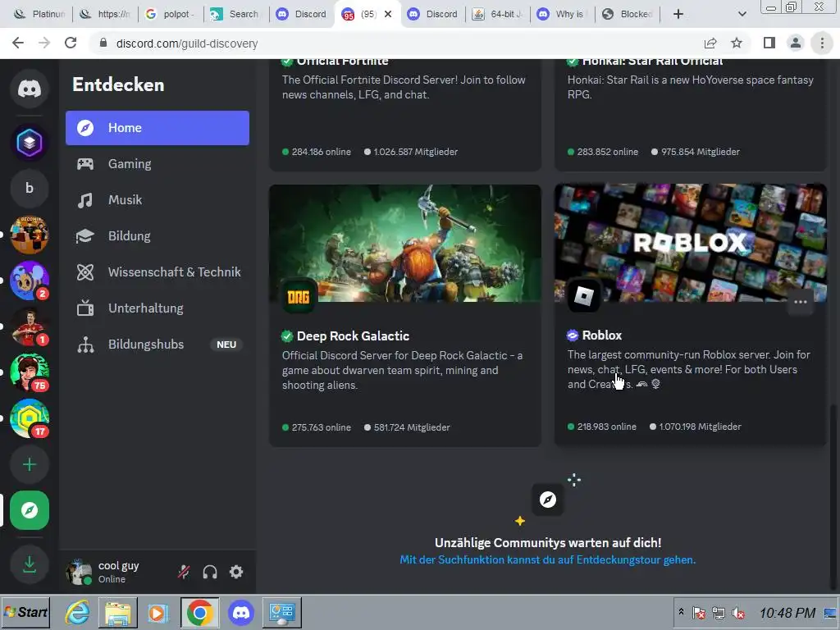Open Discord direct messages home icon
Screen dimensions: 840x630
tap(30, 89)
